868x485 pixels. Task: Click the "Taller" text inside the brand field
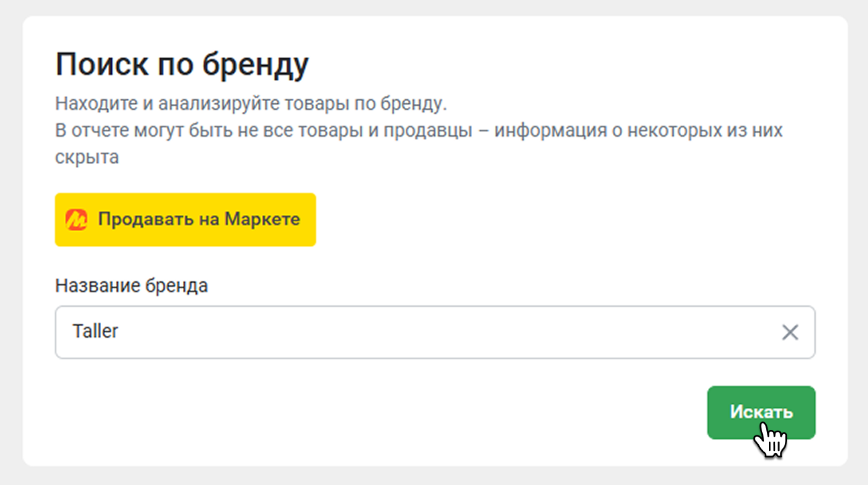(x=96, y=332)
